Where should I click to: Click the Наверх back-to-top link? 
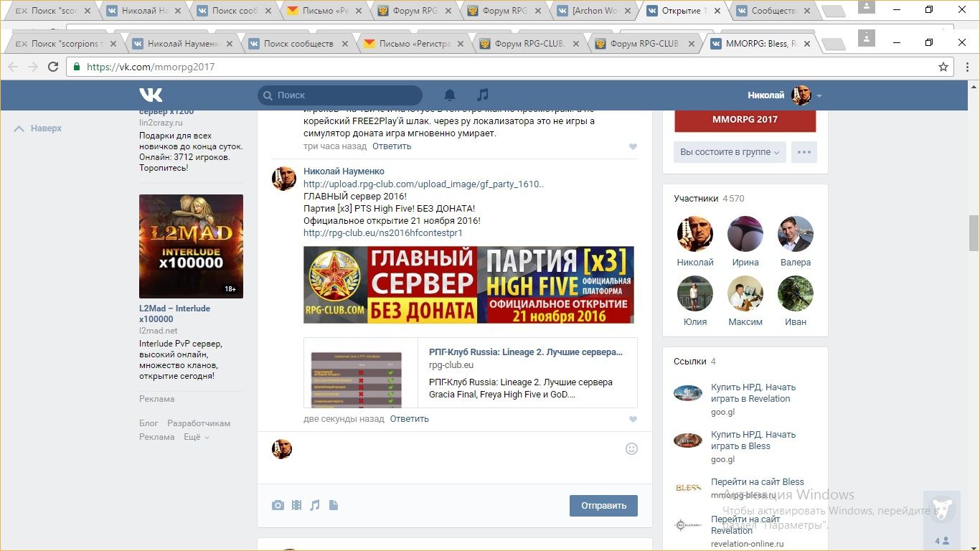39,128
